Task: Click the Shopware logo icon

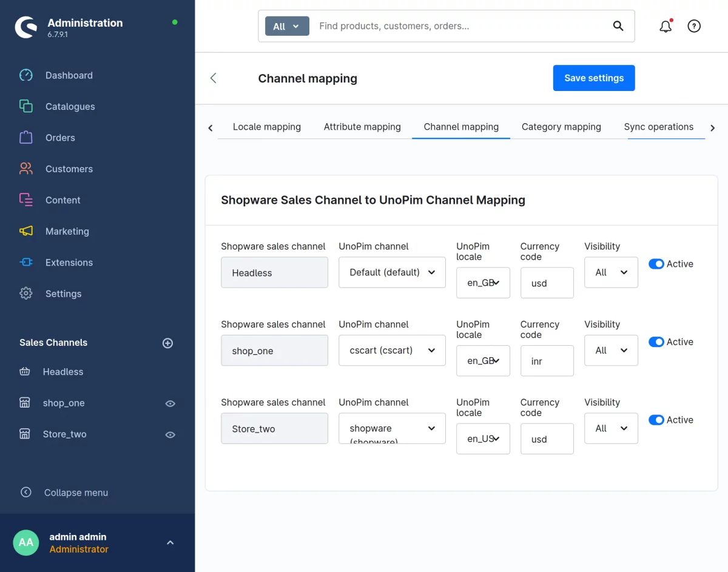Action: click(26, 27)
